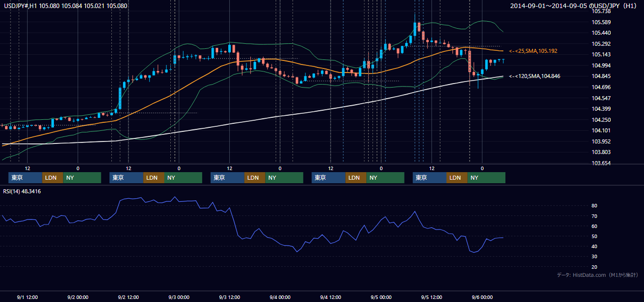Click price axis value 104.994

point(601,65)
